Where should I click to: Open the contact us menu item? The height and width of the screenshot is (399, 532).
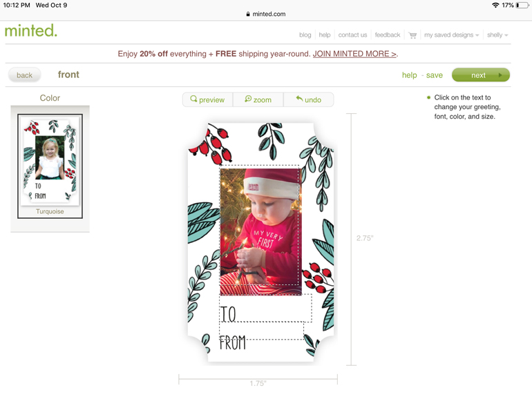click(x=352, y=35)
